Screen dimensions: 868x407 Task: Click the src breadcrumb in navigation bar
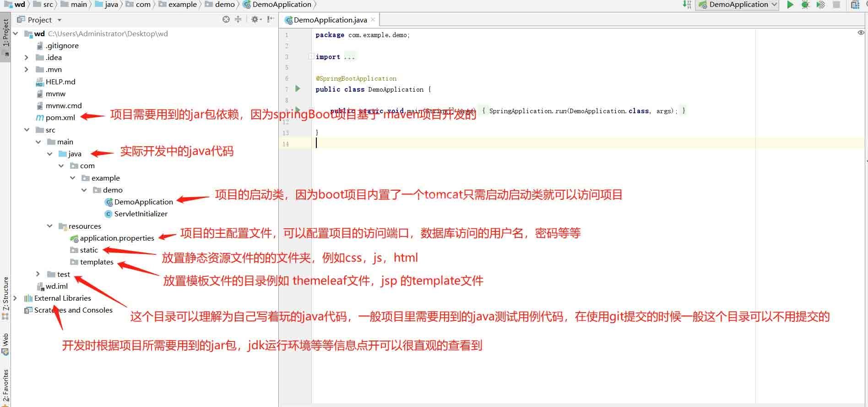(x=43, y=5)
